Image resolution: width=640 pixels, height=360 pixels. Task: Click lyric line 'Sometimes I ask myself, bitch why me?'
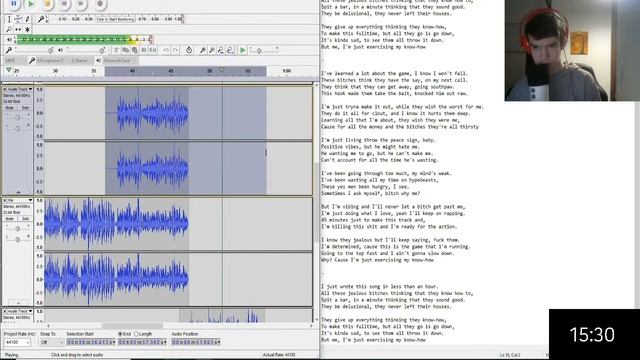point(370,193)
